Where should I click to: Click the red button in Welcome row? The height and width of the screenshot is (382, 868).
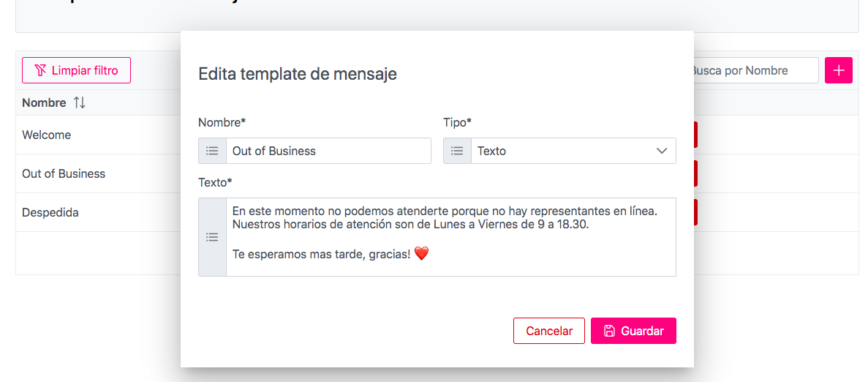(695, 135)
